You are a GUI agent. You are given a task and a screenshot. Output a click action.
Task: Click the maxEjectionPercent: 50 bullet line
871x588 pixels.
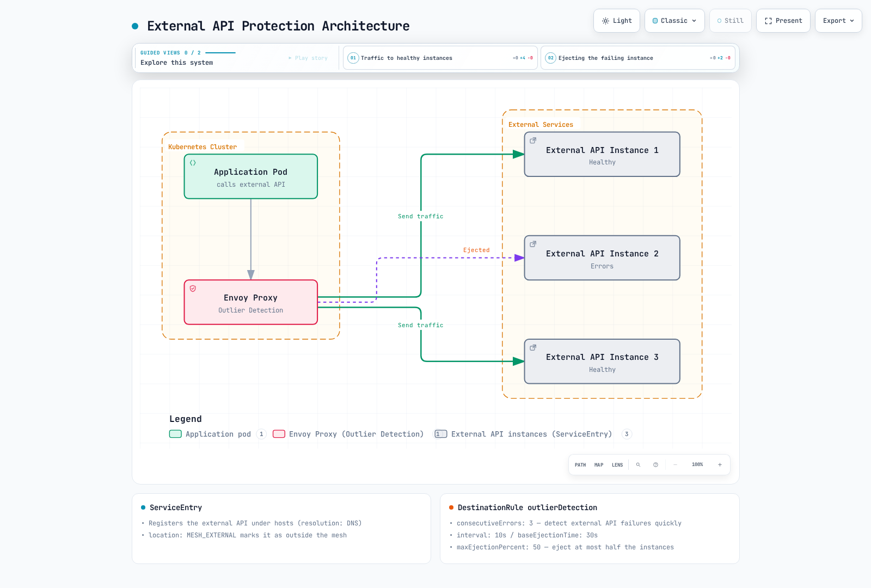tap(565, 547)
